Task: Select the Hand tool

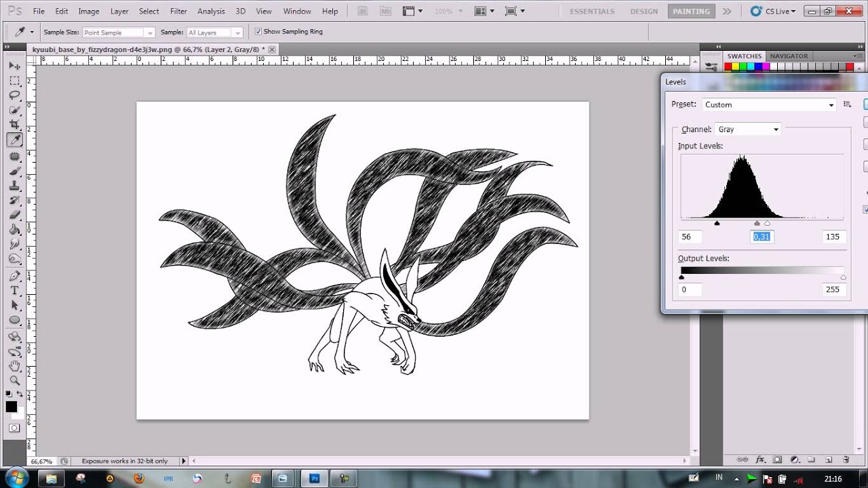Action: [x=14, y=367]
